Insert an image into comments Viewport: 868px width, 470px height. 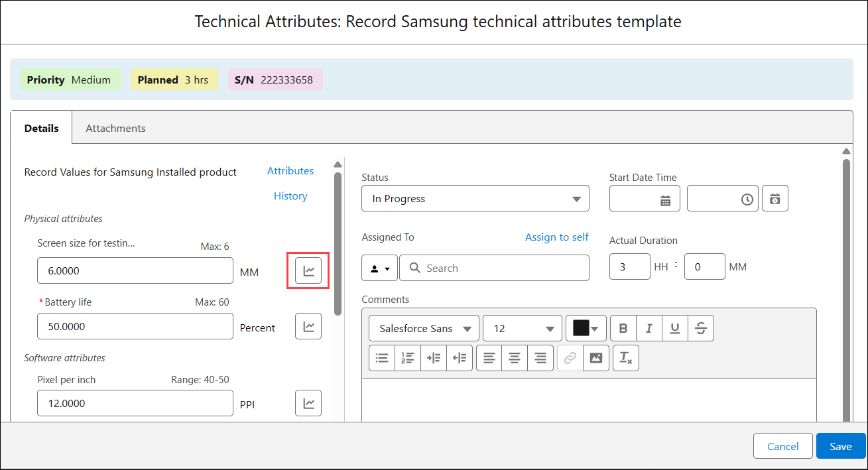(596, 358)
